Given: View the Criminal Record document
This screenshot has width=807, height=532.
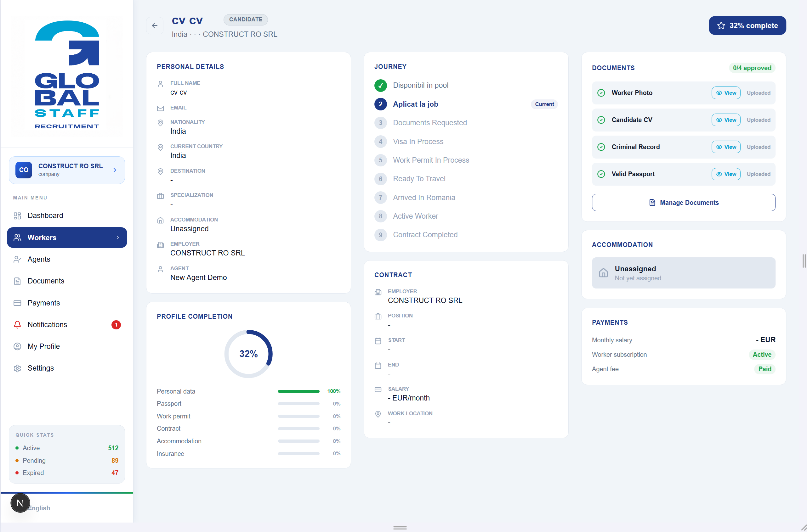Looking at the screenshot, I should 726,147.
